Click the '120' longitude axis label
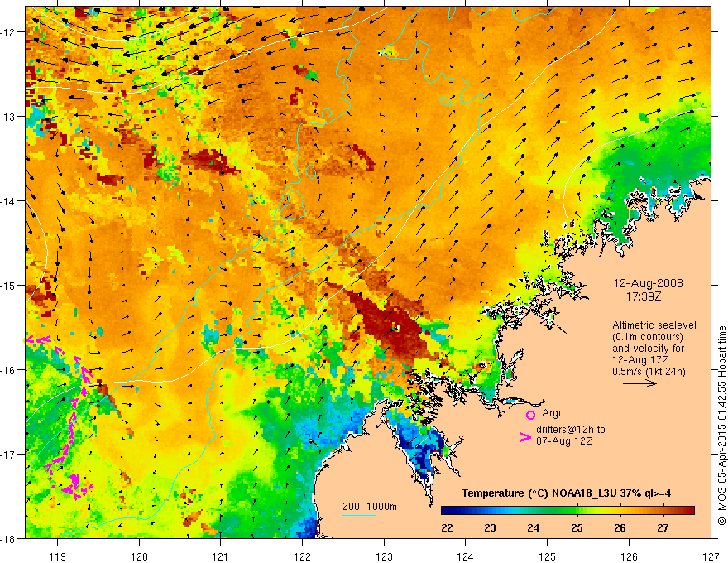 (x=139, y=556)
